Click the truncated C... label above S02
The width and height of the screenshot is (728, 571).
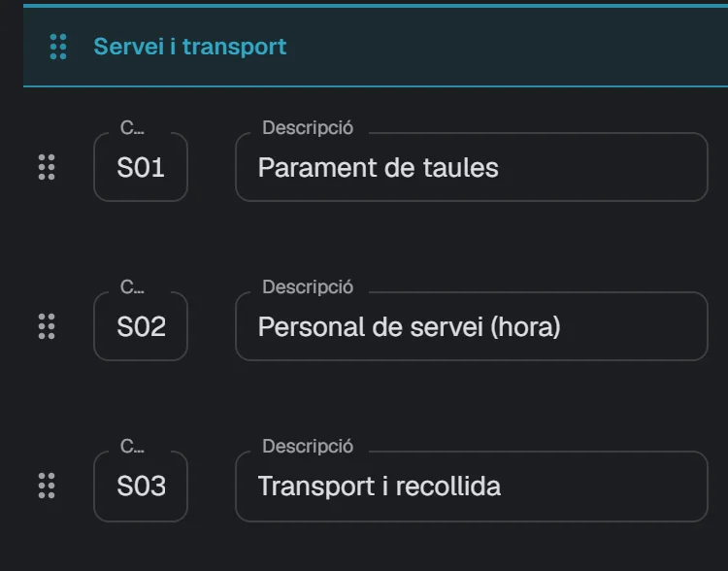click(132, 287)
